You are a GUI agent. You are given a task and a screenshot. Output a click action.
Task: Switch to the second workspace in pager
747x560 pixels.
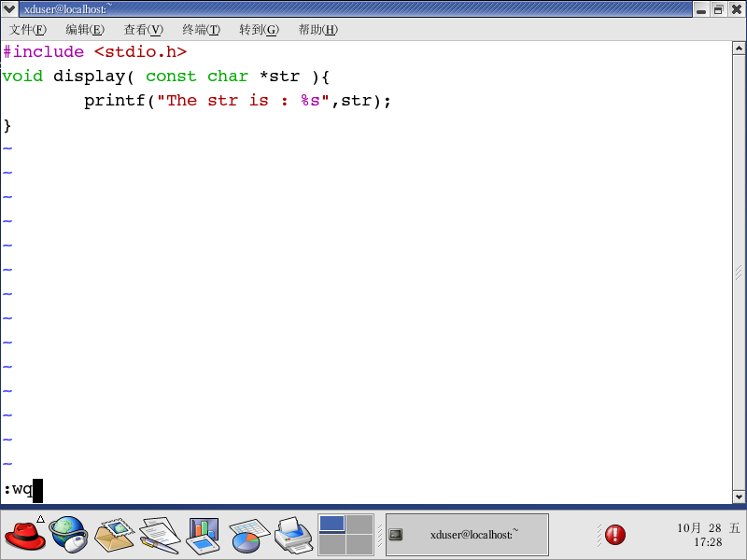click(x=359, y=524)
